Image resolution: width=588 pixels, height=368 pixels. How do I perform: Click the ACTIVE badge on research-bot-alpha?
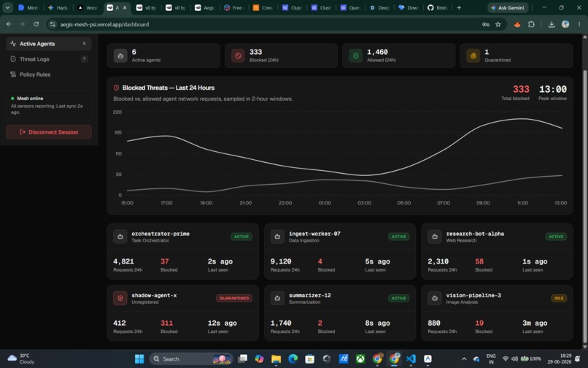pyautogui.click(x=556, y=237)
